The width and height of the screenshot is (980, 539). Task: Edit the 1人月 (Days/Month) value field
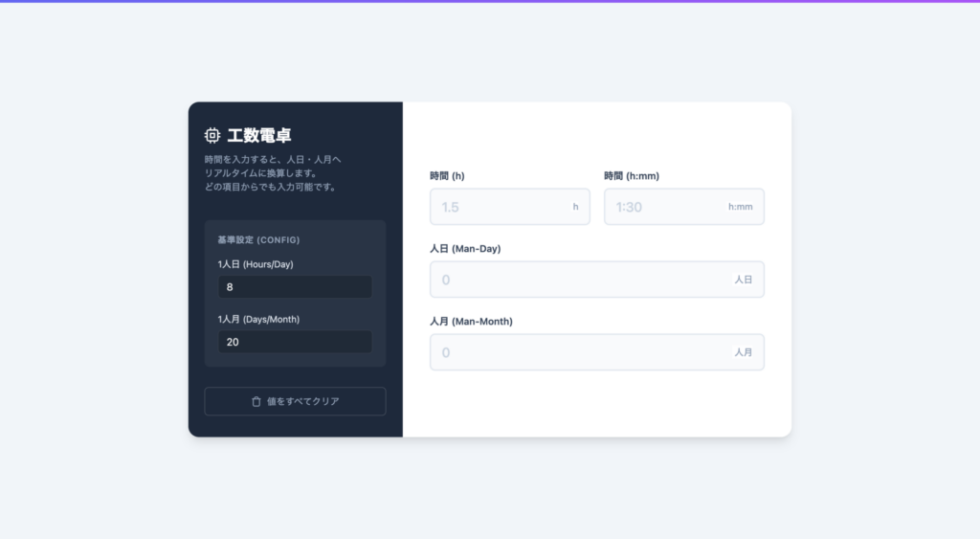click(295, 342)
